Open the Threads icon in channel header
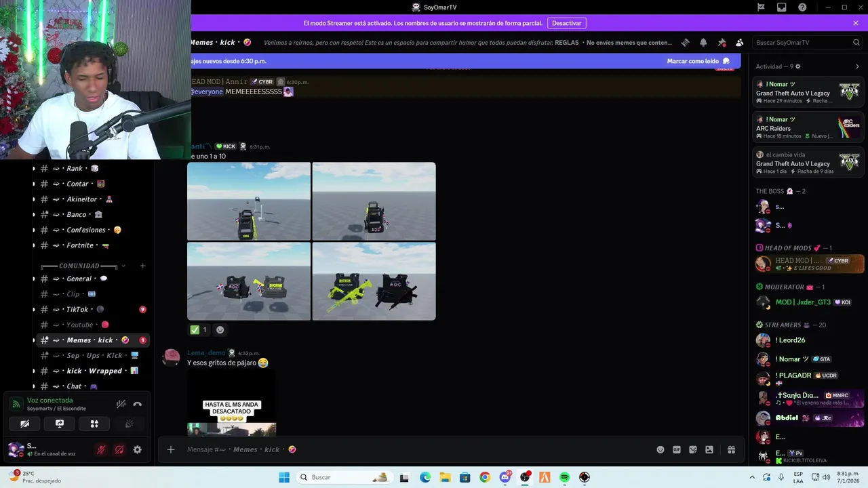 pyautogui.click(x=685, y=42)
